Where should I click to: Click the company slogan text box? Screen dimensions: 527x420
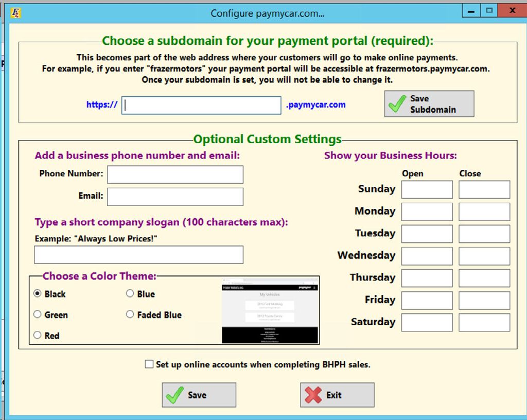[x=138, y=255]
